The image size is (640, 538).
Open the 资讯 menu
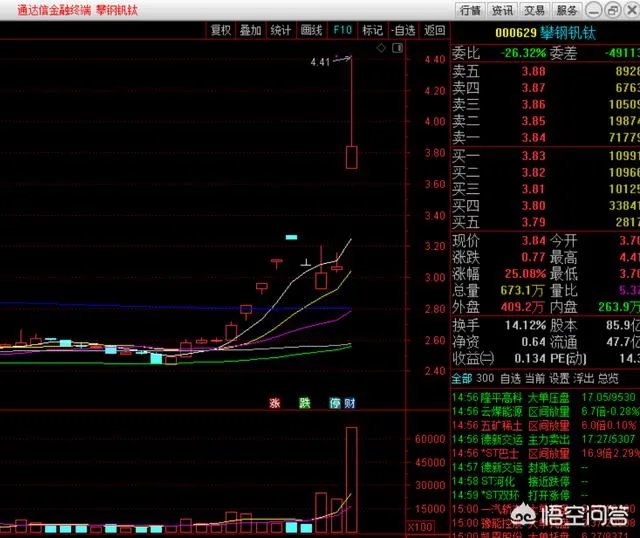pos(502,10)
